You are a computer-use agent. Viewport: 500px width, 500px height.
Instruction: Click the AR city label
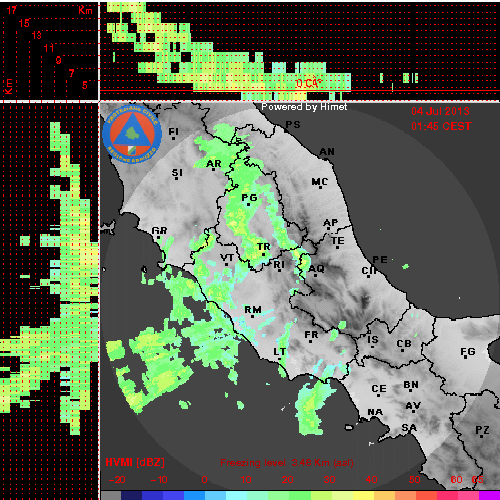click(214, 164)
